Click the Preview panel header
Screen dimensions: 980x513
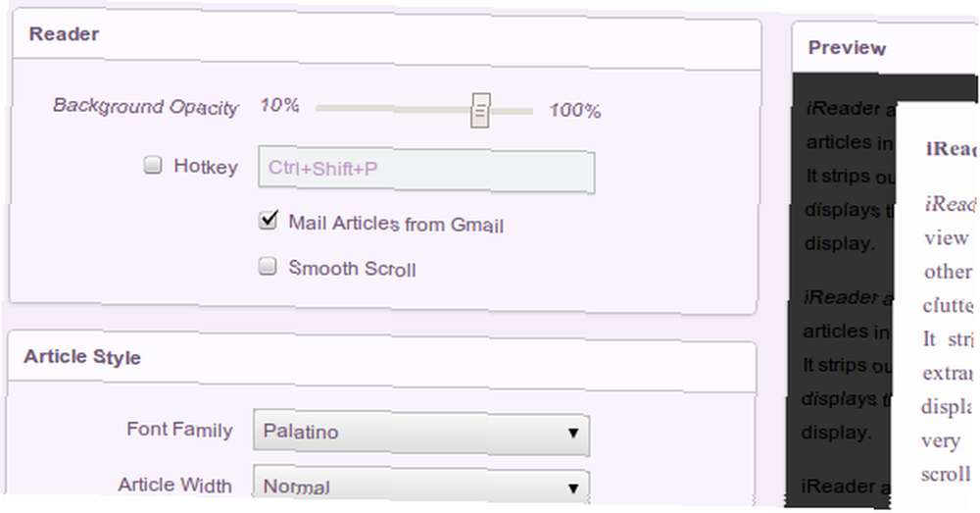[847, 47]
